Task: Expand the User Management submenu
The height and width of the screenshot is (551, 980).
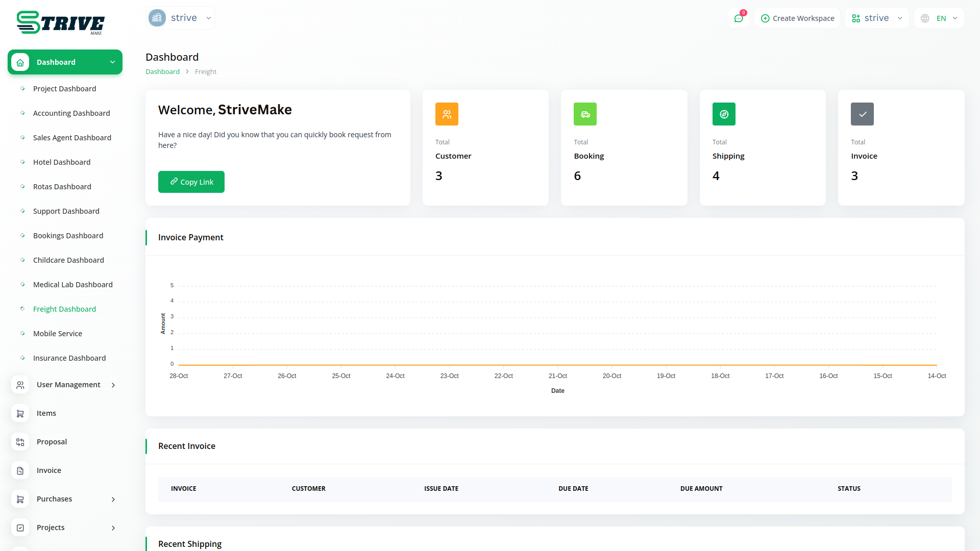Action: click(x=113, y=385)
